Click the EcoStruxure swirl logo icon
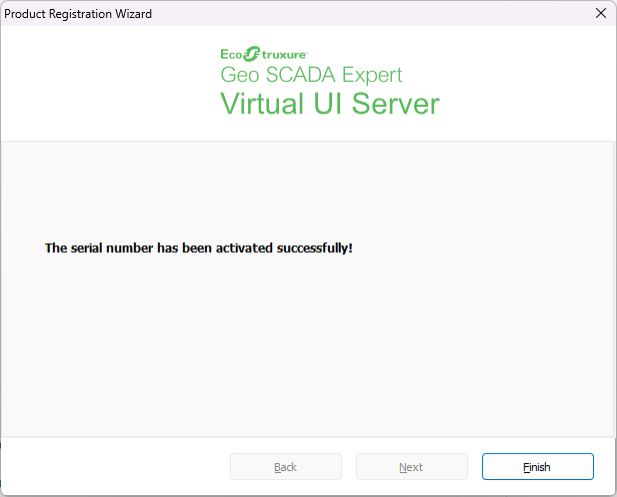 coord(253,54)
